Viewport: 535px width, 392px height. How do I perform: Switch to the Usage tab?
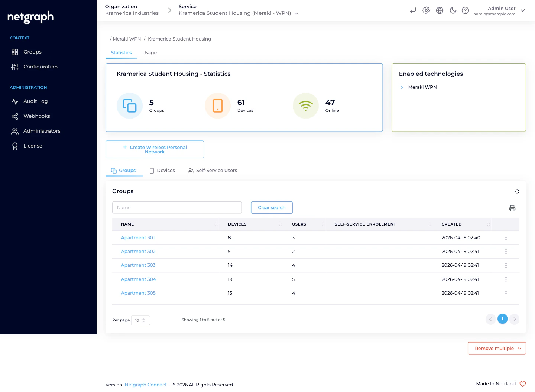149,52
